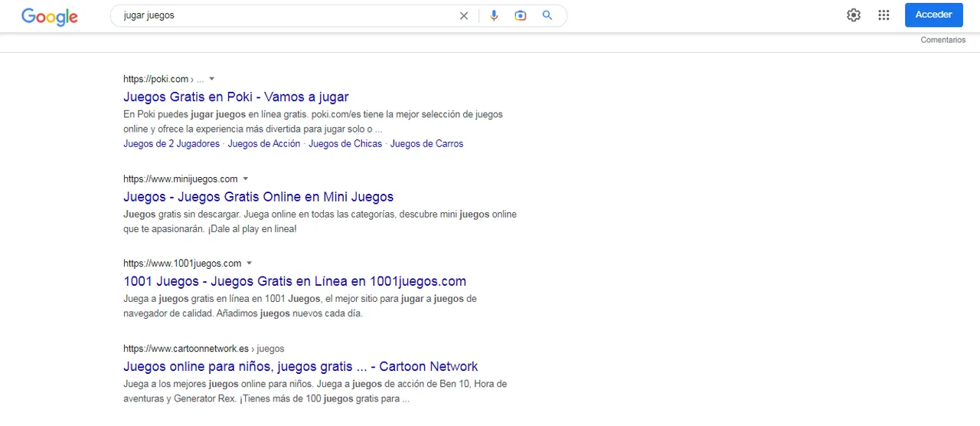Image resolution: width=980 pixels, height=426 pixels.
Task: Click snippet 'Juegos gratis sin descargar'
Action: (181, 214)
